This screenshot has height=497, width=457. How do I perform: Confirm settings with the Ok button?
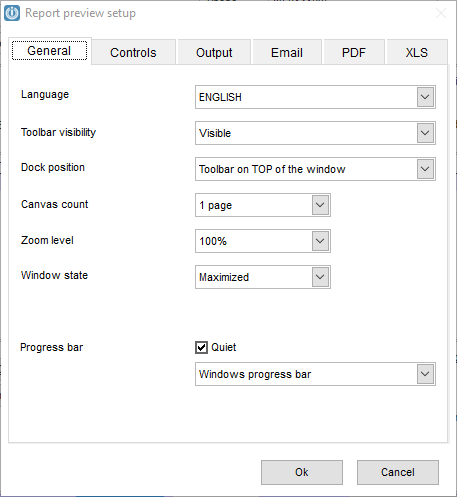click(x=302, y=472)
